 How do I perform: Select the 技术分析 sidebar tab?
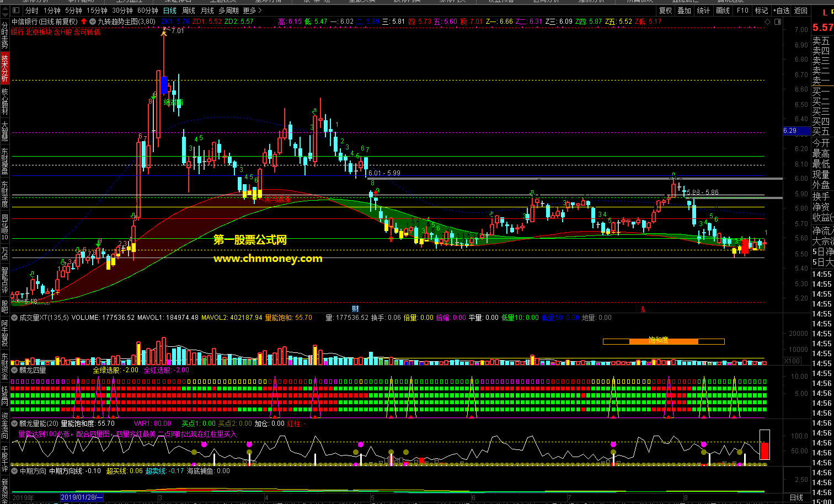[x=5, y=68]
